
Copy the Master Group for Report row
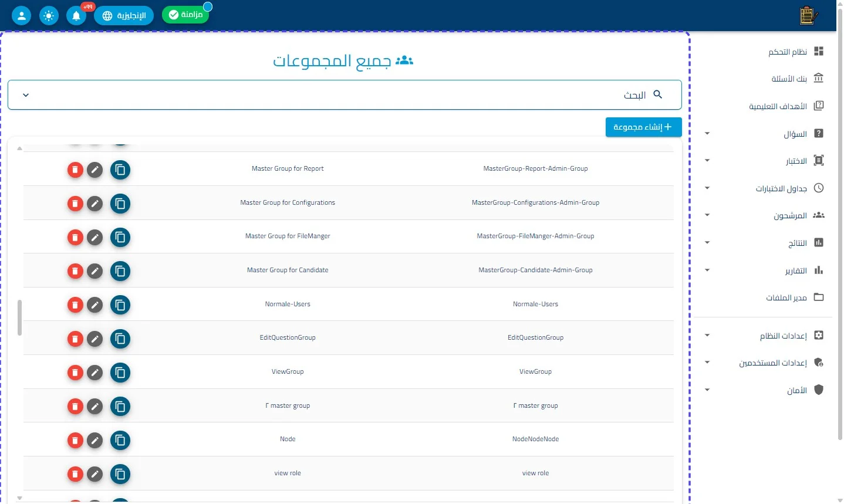(120, 170)
